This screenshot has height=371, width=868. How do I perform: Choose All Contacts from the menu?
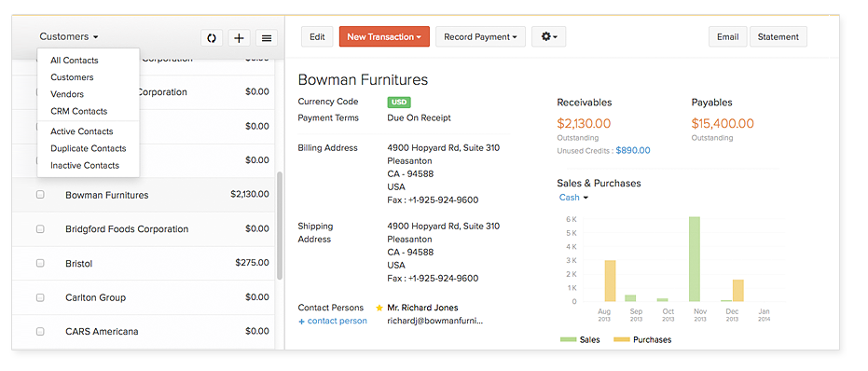tap(75, 61)
